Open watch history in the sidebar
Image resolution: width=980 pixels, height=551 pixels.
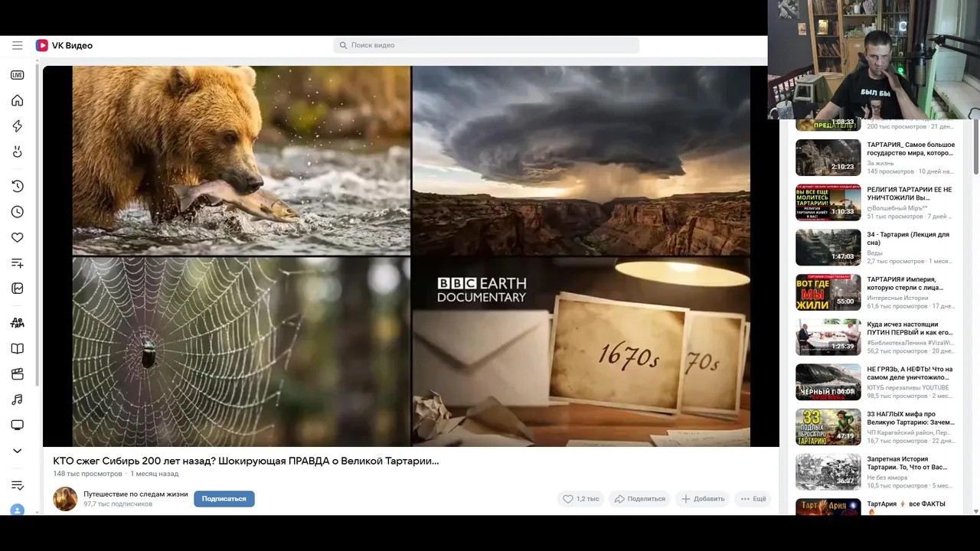point(17,186)
